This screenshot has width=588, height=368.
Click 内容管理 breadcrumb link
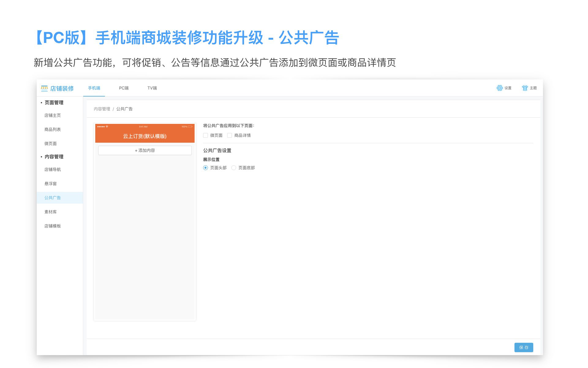point(102,109)
